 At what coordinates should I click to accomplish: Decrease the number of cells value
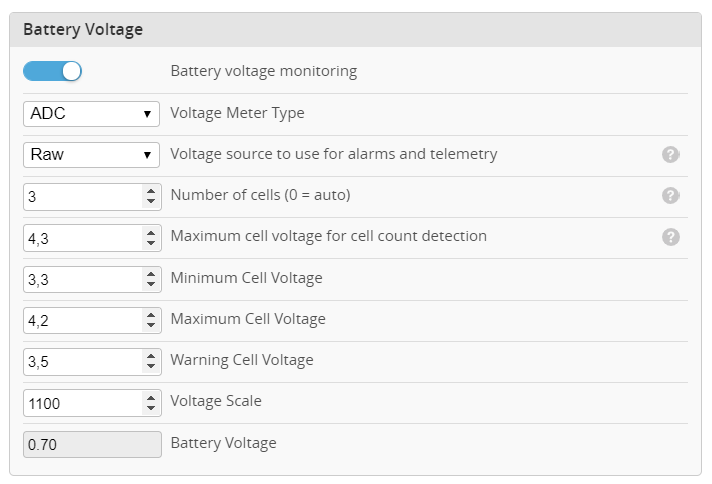151,202
